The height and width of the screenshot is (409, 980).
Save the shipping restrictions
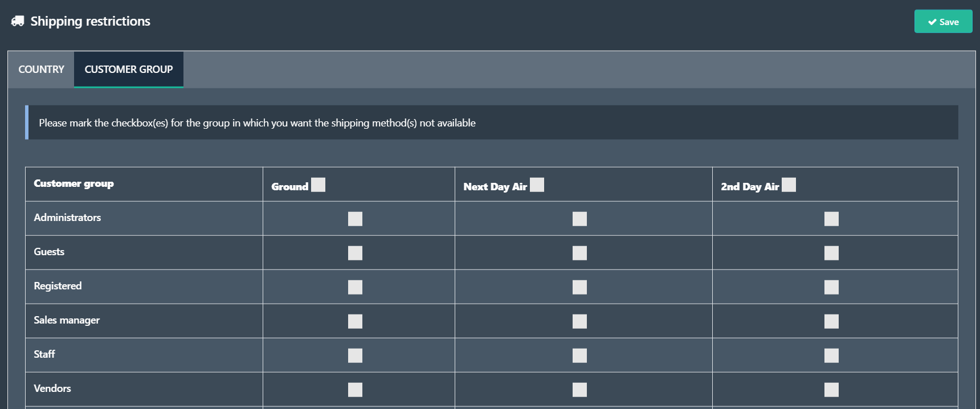point(943,22)
